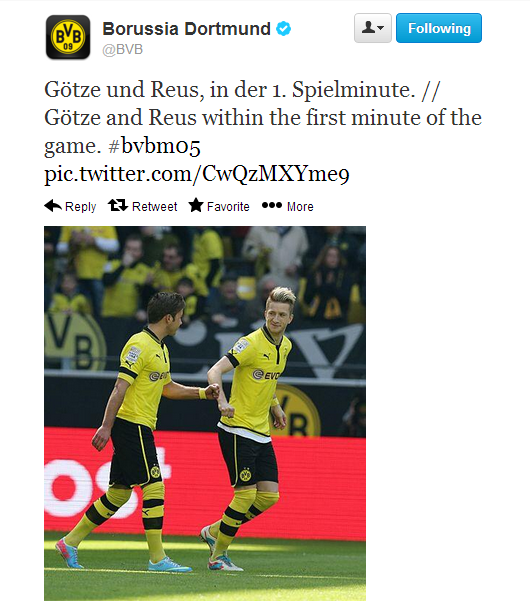Click the blue verified badge

283,29
